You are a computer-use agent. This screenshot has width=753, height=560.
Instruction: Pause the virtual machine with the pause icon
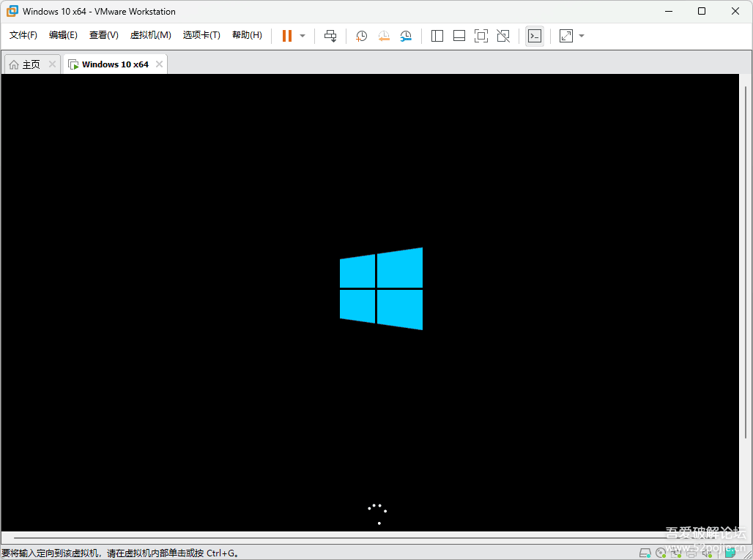coord(286,35)
